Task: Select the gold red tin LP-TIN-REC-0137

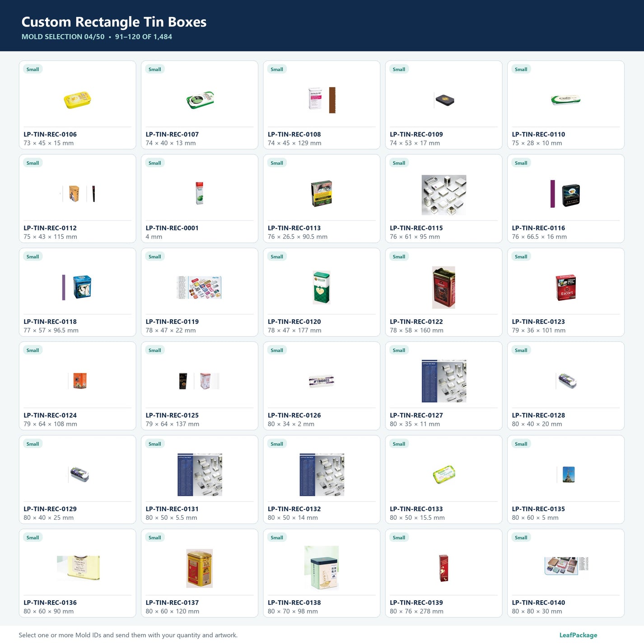Action: 200,568
